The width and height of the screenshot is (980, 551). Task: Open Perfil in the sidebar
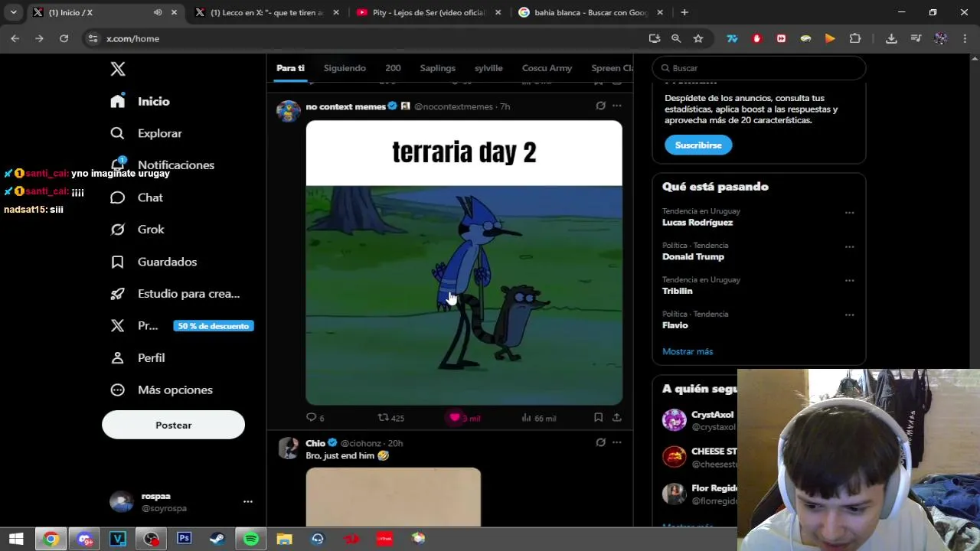click(138, 358)
